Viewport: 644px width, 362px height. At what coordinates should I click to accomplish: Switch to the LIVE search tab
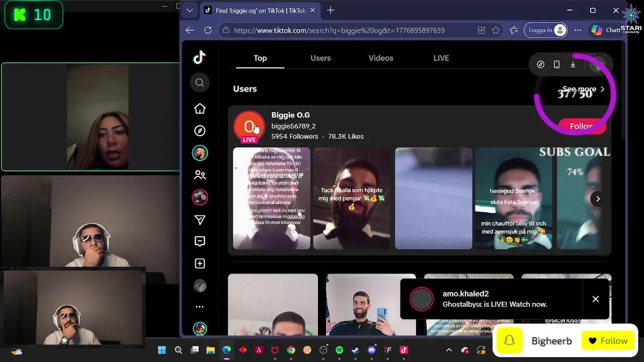(x=441, y=58)
